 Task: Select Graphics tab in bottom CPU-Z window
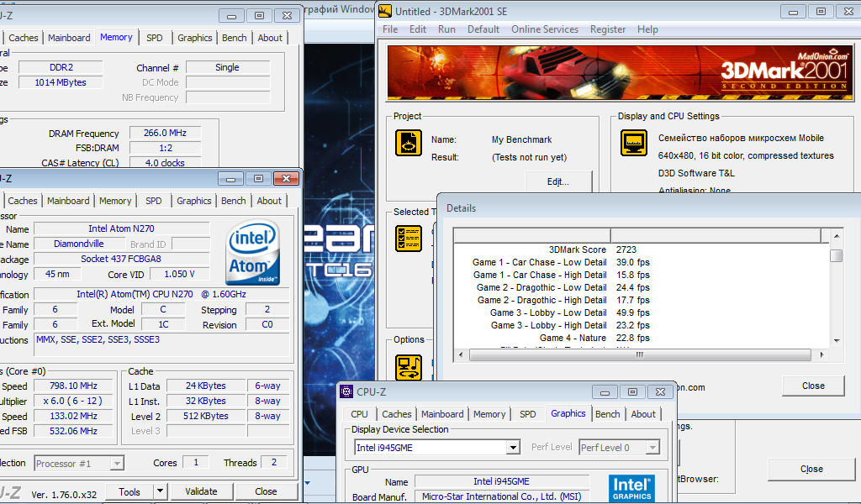pyautogui.click(x=568, y=413)
